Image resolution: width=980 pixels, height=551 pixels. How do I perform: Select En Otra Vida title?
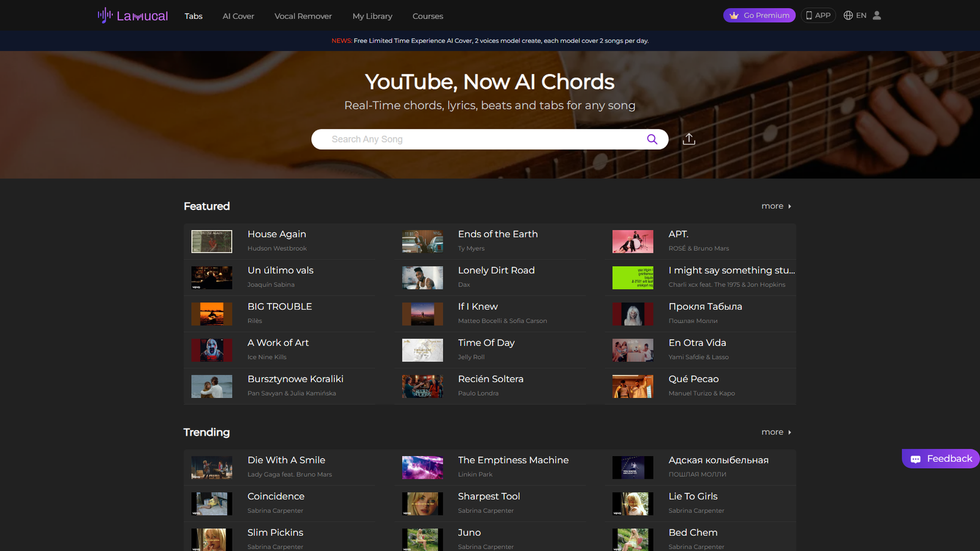pos(698,343)
